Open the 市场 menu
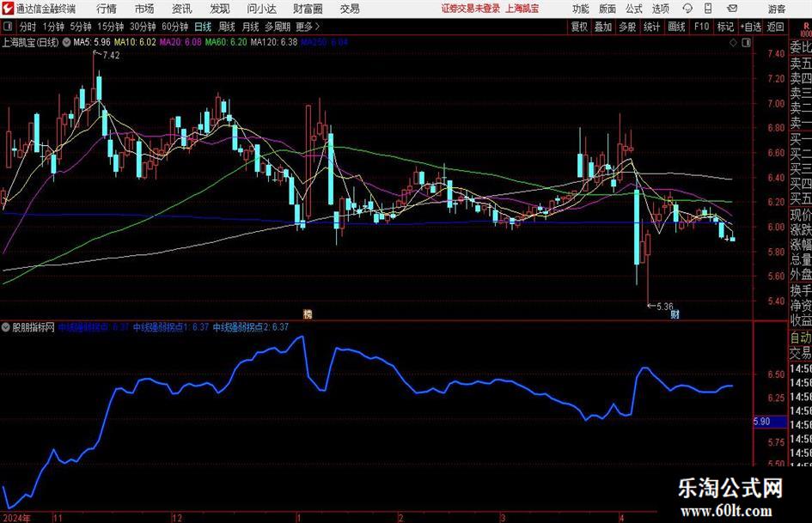Image resolution: width=812 pixels, height=523 pixels. (x=144, y=9)
